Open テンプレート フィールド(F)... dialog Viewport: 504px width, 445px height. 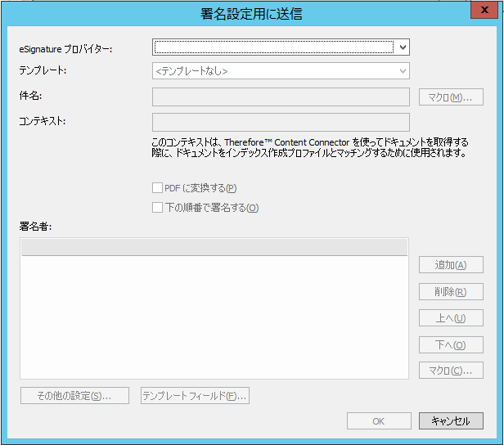tap(195, 396)
